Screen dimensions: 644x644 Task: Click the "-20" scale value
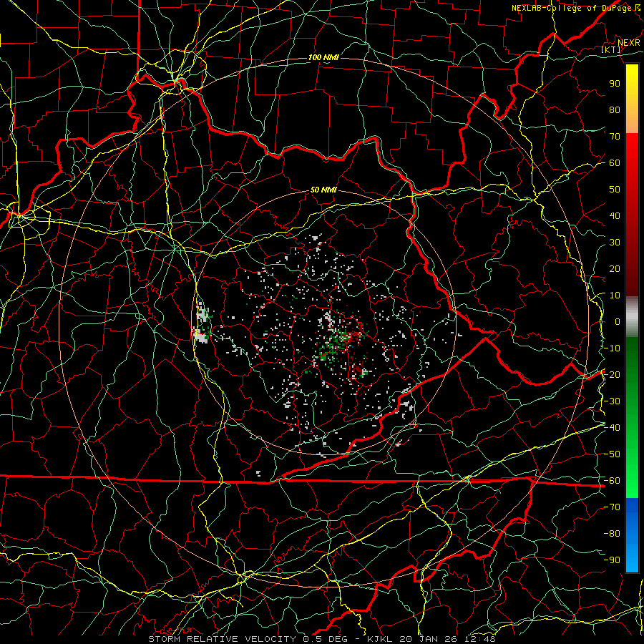pos(612,374)
